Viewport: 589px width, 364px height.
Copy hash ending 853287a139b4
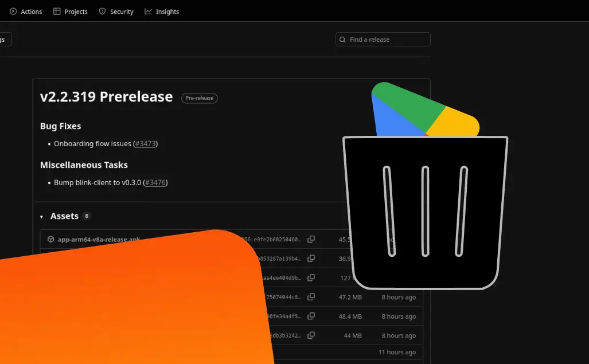point(311,259)
